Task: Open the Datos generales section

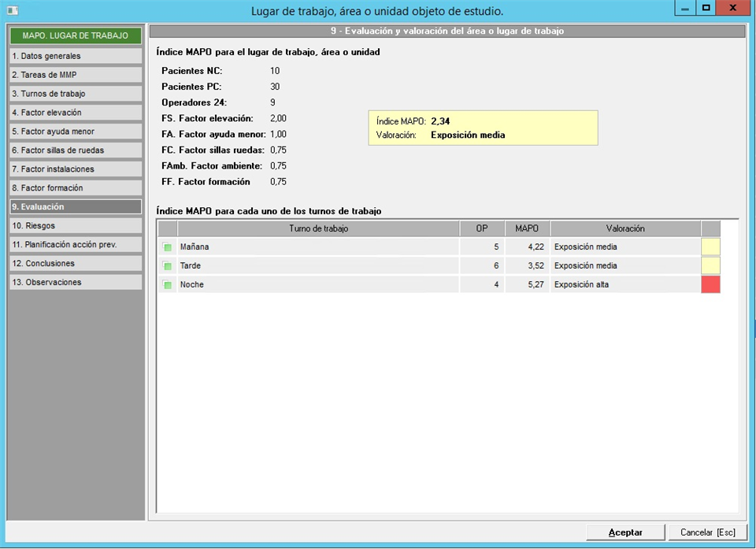Action: [75, 56]
